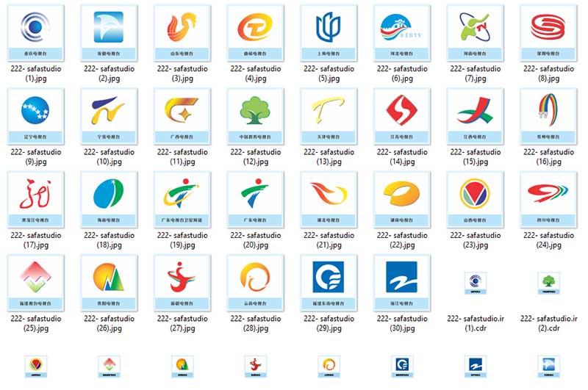588x390 pixels.
Task: Open the blue and yellow N swoosh thumbnail (10).jpg
Action: 109,117
